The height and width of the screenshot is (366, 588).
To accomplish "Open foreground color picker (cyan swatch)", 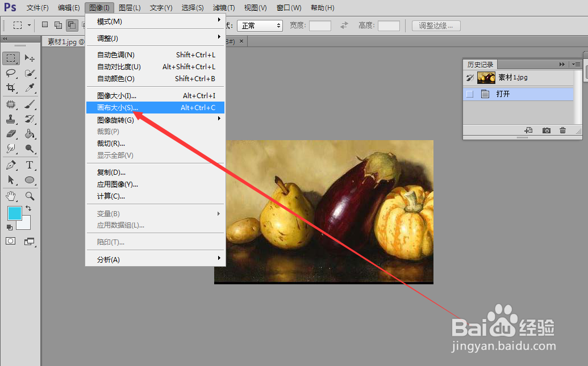I will pyautogui.click(x=14, y=213).
